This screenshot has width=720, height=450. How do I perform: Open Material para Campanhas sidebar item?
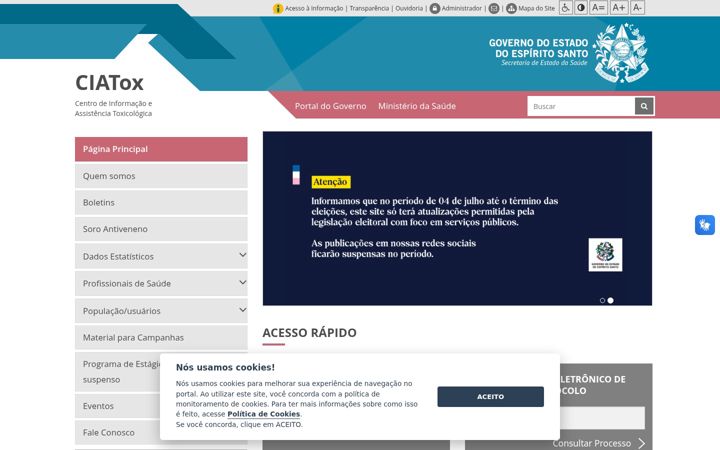click(161, 338)
